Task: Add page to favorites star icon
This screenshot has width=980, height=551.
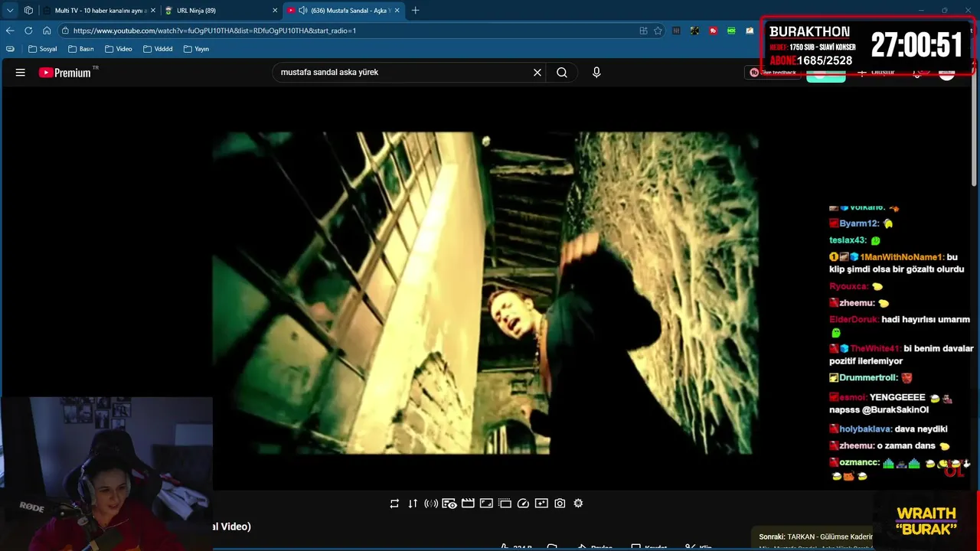Action: tap(658, 31)
